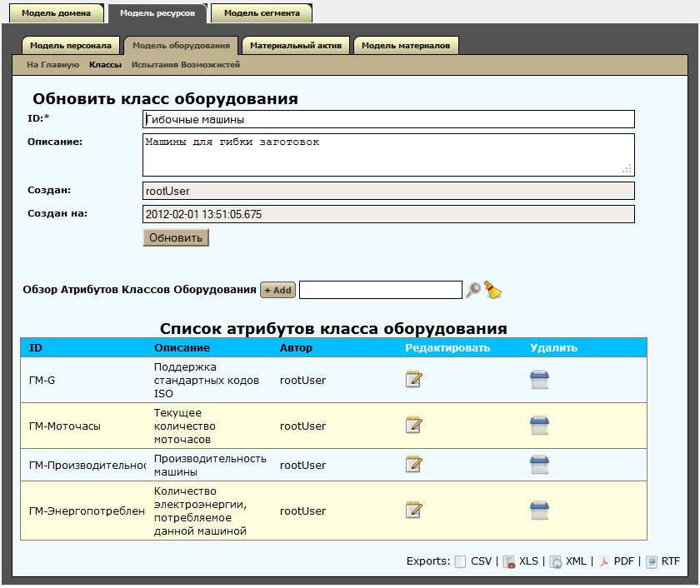Delete the ГМ-Энергопотребление attribute

[x=539, y=511]
